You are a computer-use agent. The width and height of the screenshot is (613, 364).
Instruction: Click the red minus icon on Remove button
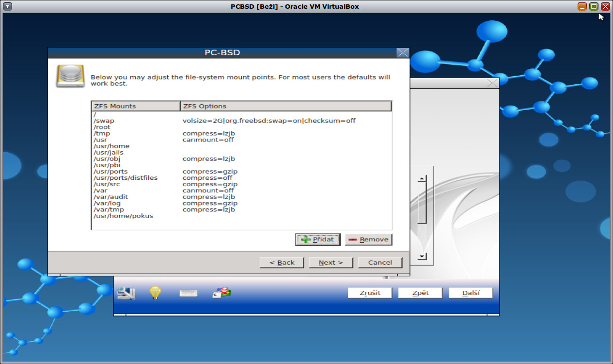pos(352,239)
